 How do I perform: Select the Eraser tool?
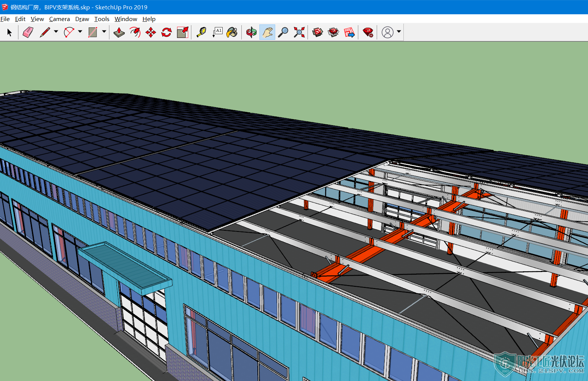pyautogui.click(x=28, y=32)
